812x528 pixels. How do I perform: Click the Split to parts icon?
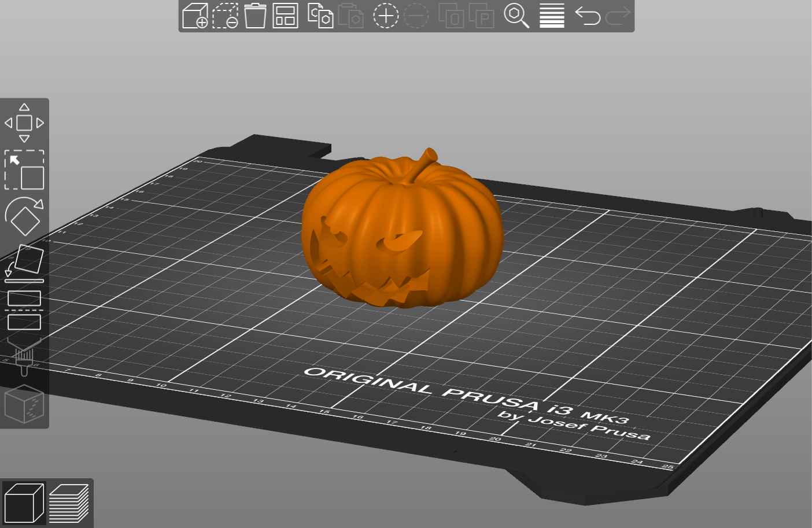coord(481,16)
